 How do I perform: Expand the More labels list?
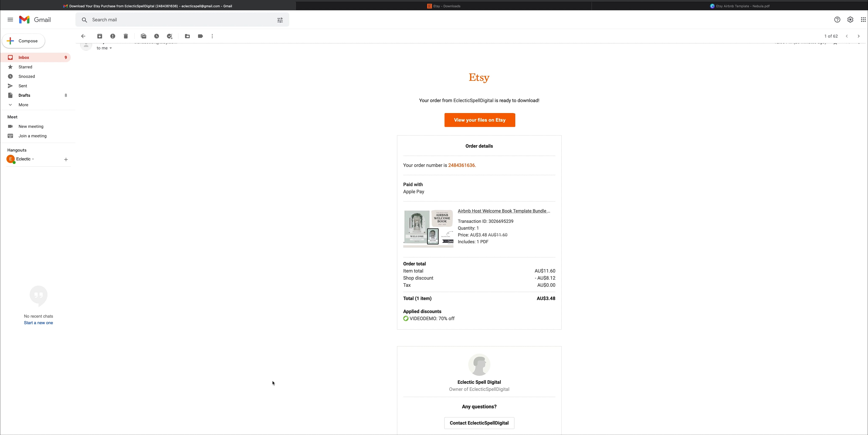(x=23, y=105)
